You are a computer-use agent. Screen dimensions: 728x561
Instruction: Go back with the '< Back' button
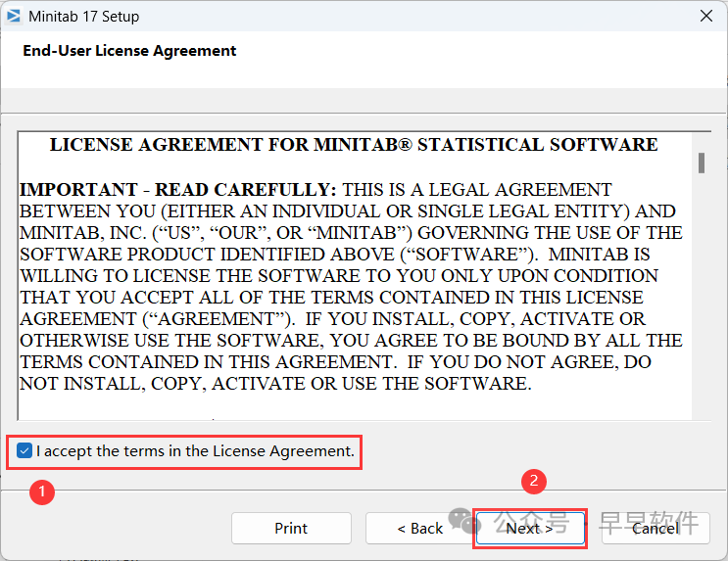419,528
